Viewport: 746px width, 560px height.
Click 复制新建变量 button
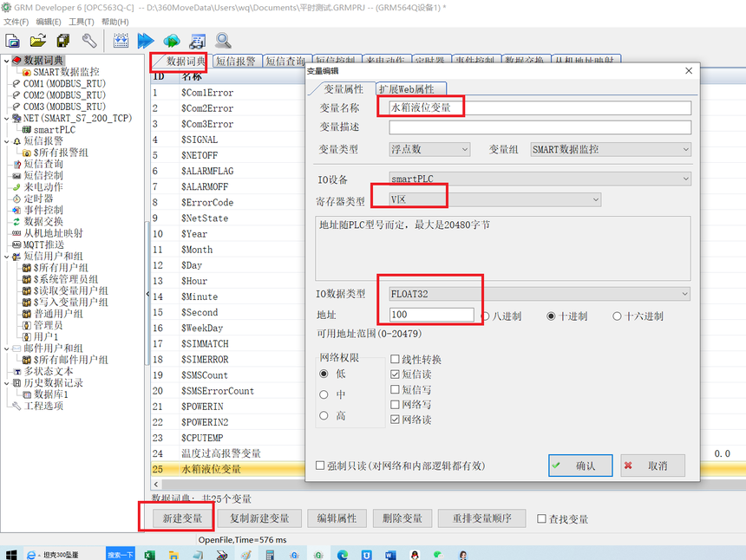pyautogui.click(x=259, y=518)
